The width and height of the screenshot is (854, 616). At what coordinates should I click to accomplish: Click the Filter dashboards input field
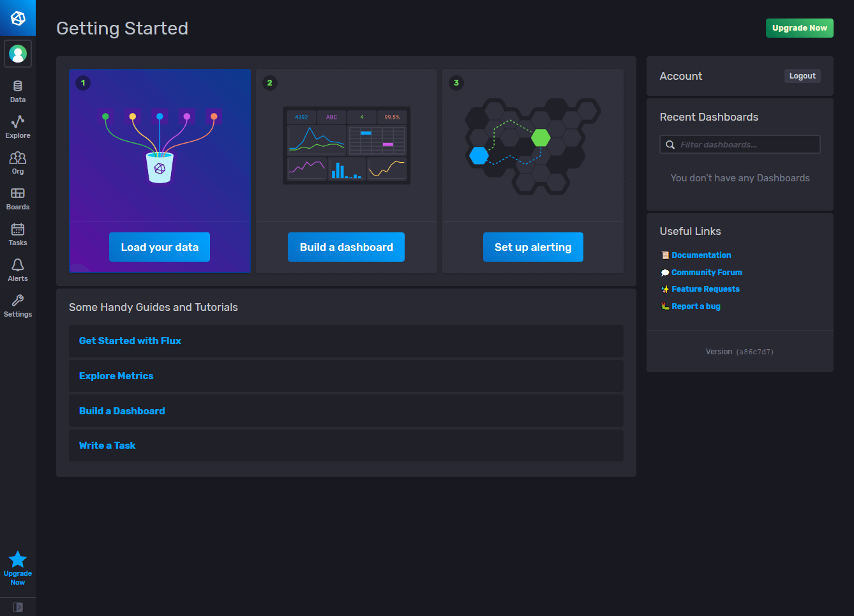click(740, 144)
